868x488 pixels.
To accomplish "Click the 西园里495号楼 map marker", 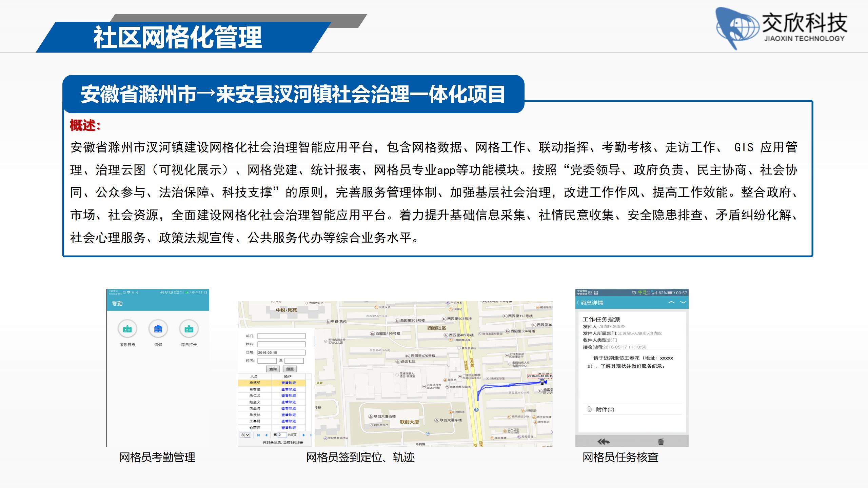I will (372, 333).
